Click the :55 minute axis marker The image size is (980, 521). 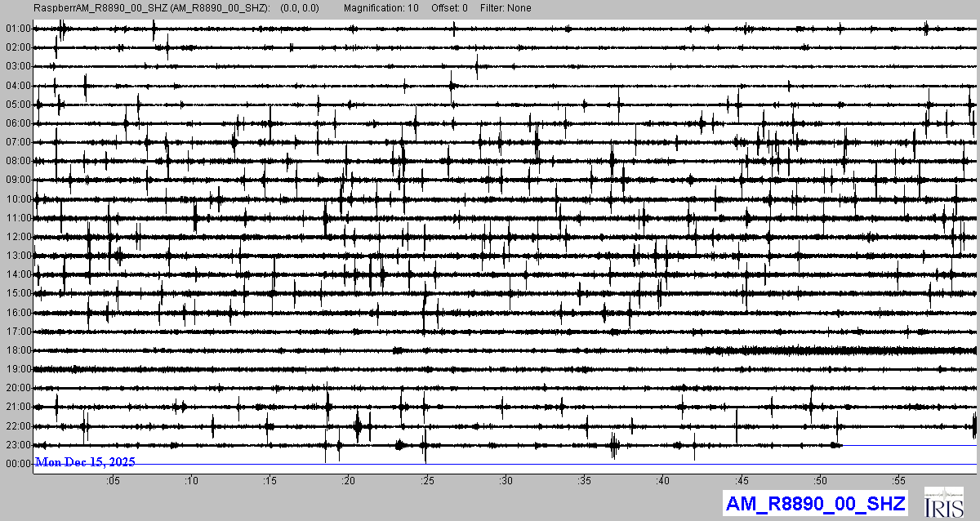pos(898,481)
